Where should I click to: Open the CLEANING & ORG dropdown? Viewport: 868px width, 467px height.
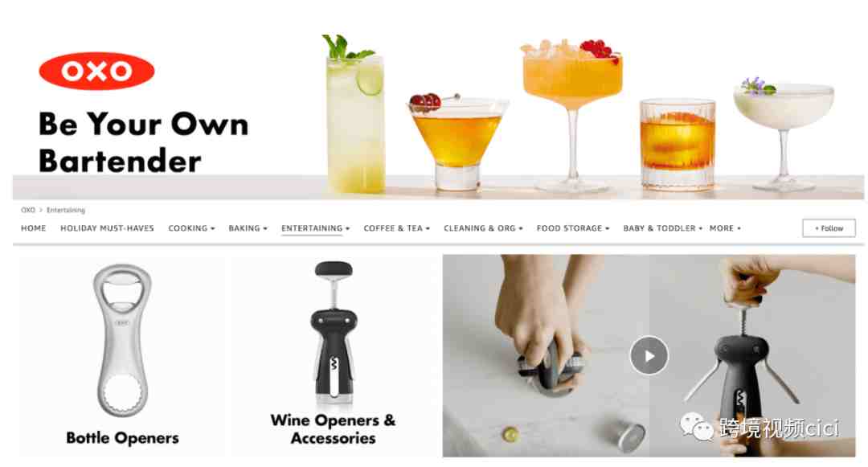pyautogui.click(x=483, y=228)
